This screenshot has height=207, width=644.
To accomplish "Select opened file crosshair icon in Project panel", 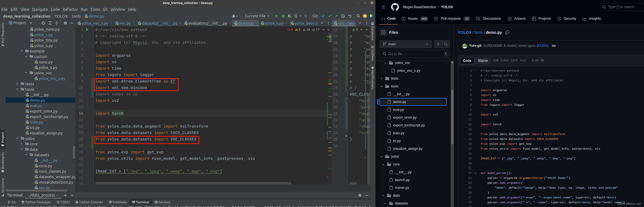I will (43, 23).
